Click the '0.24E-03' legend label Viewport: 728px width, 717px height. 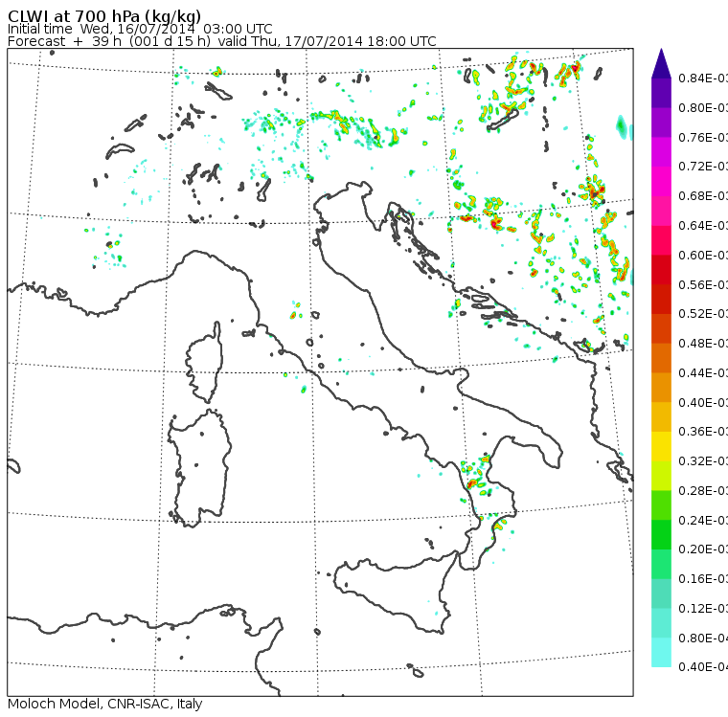[x=703, y=520]
